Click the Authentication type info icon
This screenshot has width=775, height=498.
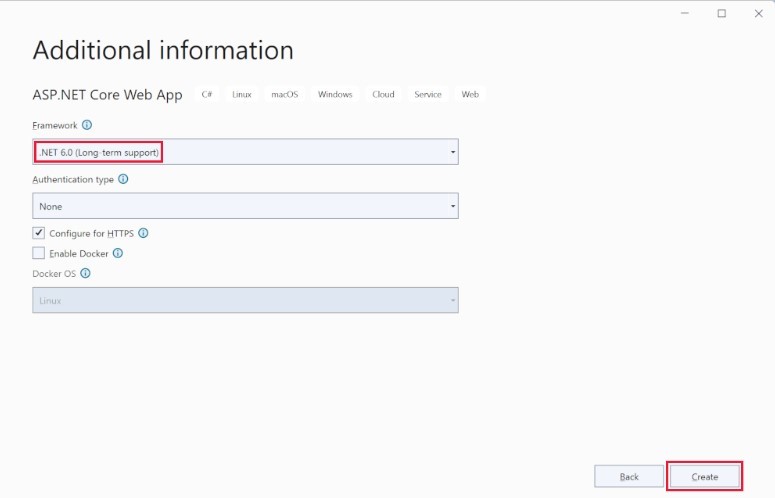point(123,179)
